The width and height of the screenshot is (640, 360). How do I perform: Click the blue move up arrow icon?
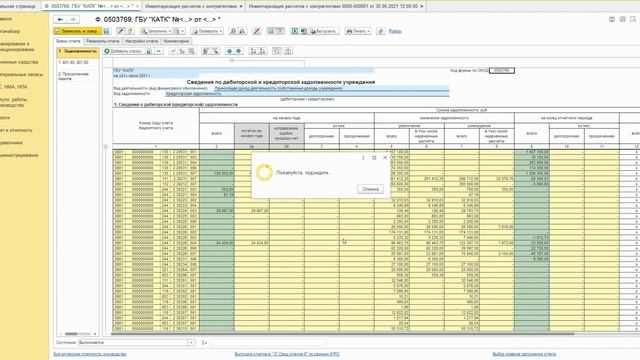click(229, 51)
